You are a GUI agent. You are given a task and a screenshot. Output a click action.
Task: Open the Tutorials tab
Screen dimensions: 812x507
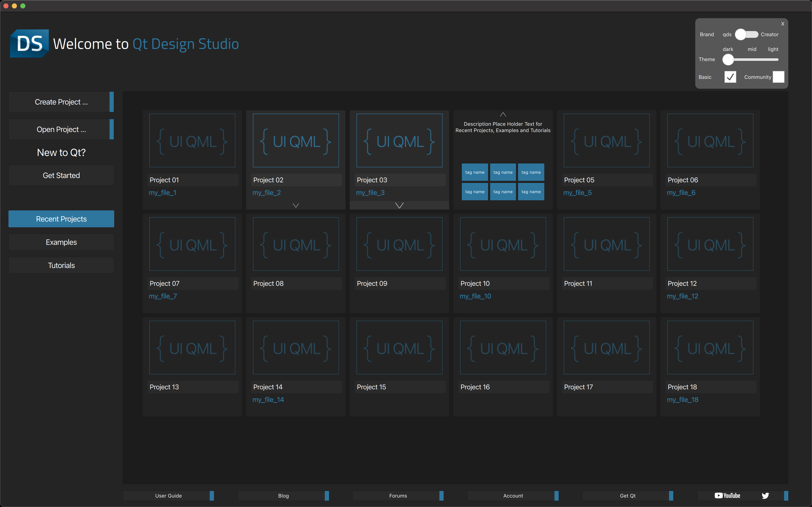pos(61,265)
